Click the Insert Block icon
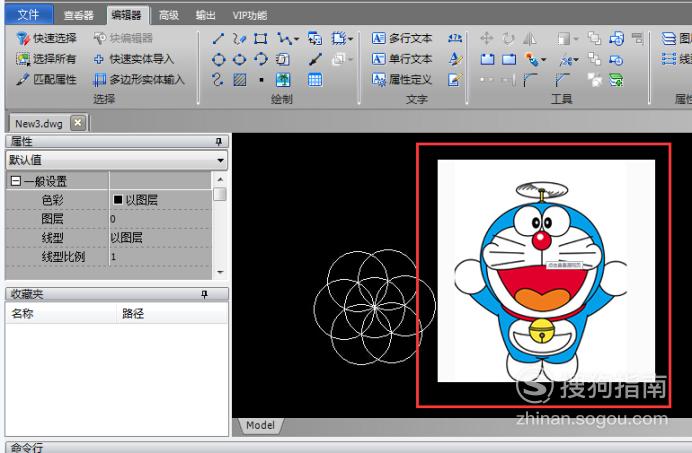 tap(315, 38)
